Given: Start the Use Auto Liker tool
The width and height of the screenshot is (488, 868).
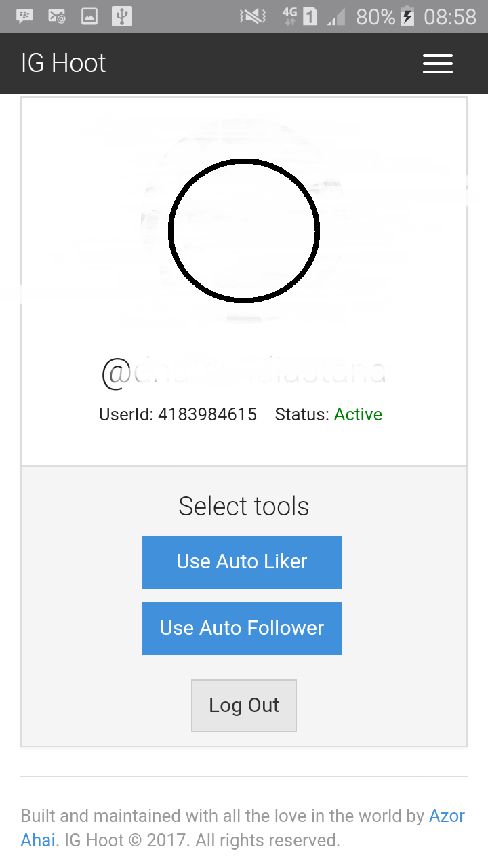Looking at the screenshot, I should point(242,561).
